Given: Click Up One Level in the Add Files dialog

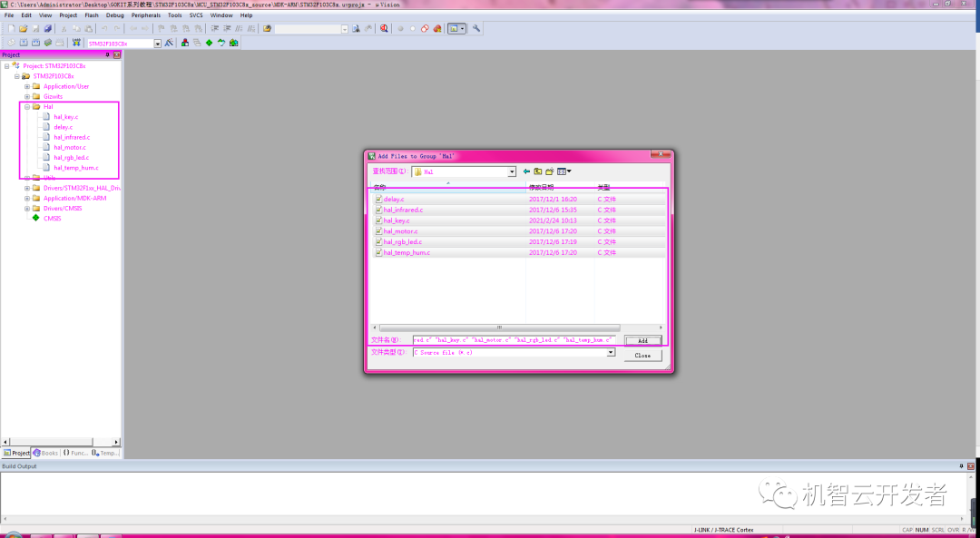Looking at the screenshot, I should tap(538, 171).
